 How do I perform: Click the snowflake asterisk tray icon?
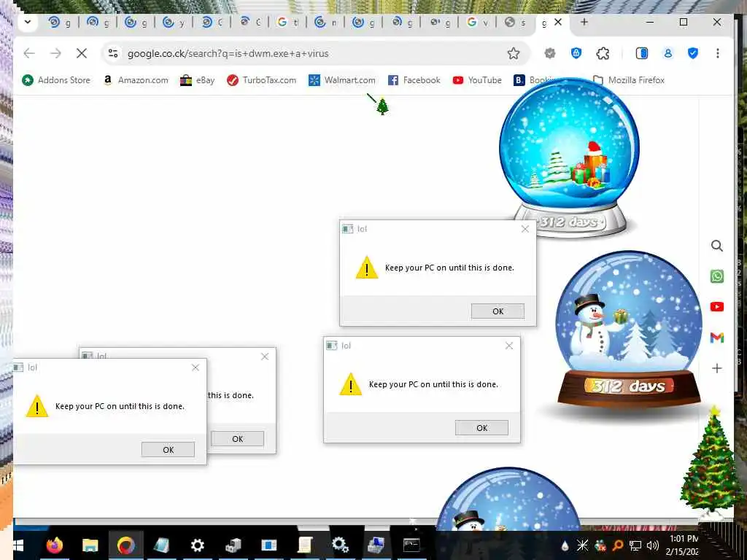point(582,545)
